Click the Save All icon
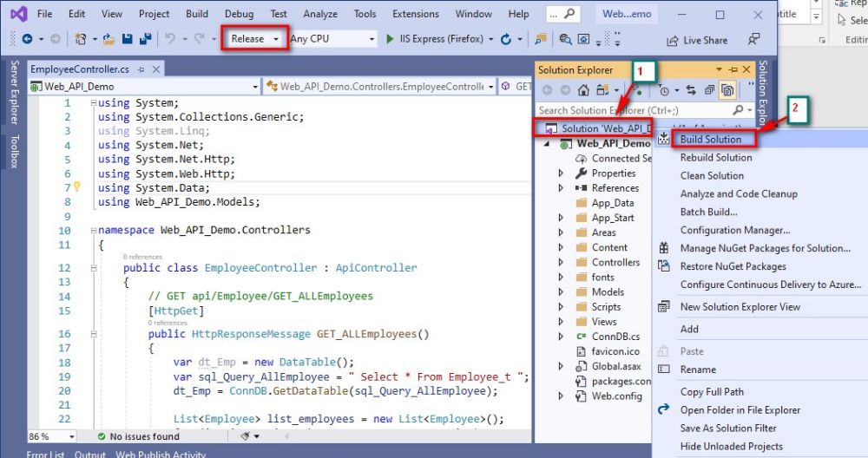Screen dimensions: 868x458 [x=146, y=39]
